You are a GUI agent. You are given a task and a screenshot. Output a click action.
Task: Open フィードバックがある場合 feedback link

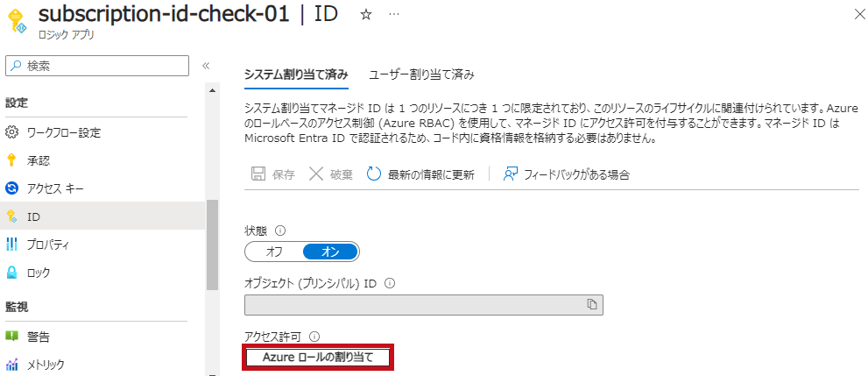click(x=567, y=174)
